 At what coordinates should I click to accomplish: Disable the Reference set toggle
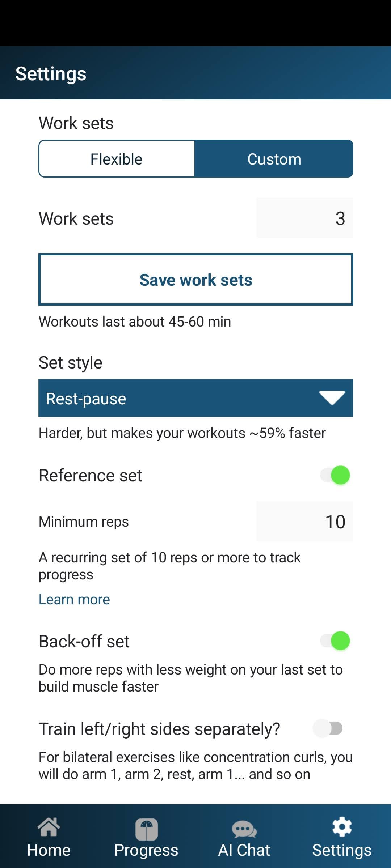pos(335,475)
